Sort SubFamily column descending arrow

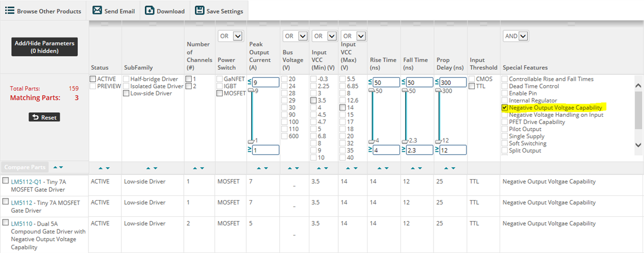(x=156, y=168)
